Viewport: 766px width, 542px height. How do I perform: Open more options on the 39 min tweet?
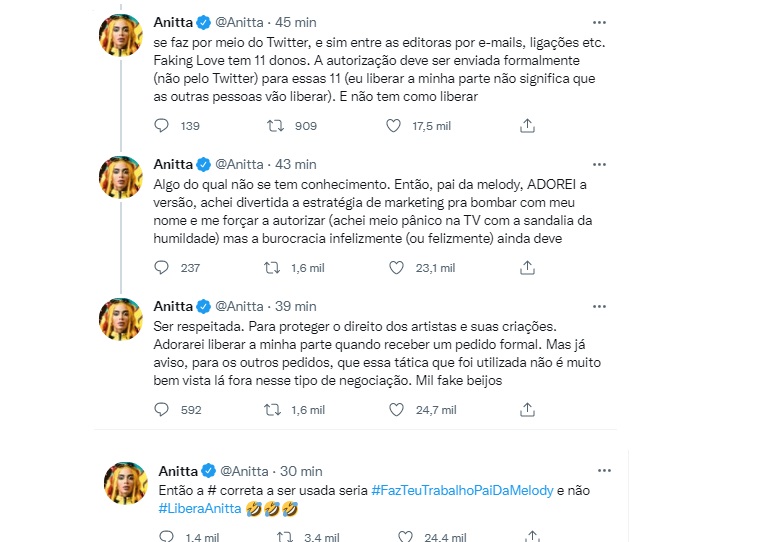coord(598,305)
